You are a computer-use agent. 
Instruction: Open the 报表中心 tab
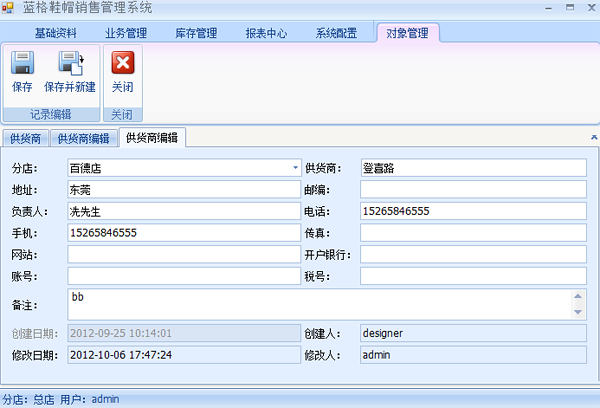click(x=267, y=33)
